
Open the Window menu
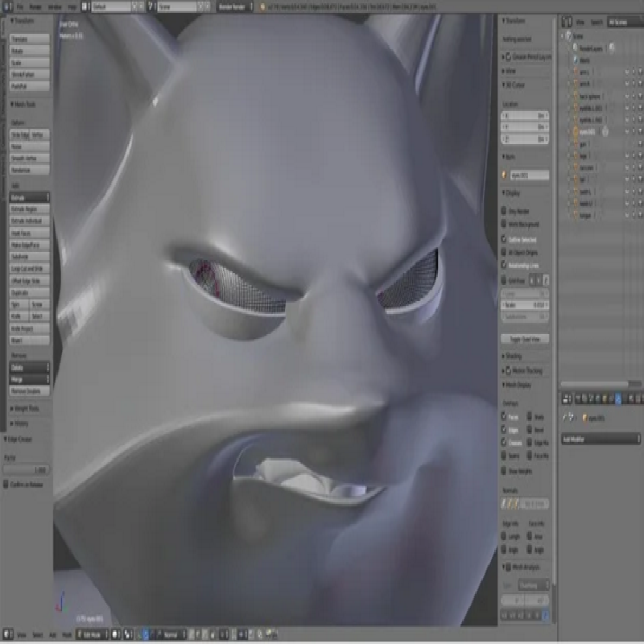tap(55, 6)
